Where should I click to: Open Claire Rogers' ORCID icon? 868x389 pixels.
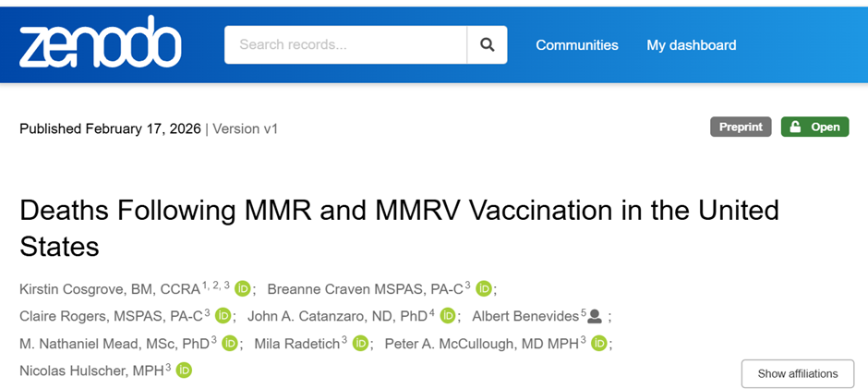[223, 316]
